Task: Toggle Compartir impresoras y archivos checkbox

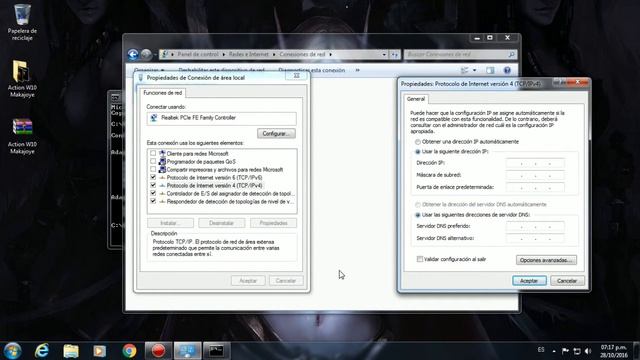Action: click(153, 169)
